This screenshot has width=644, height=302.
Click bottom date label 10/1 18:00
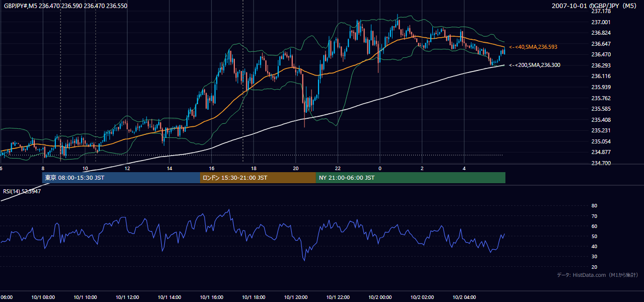click(x=253, y=297)
